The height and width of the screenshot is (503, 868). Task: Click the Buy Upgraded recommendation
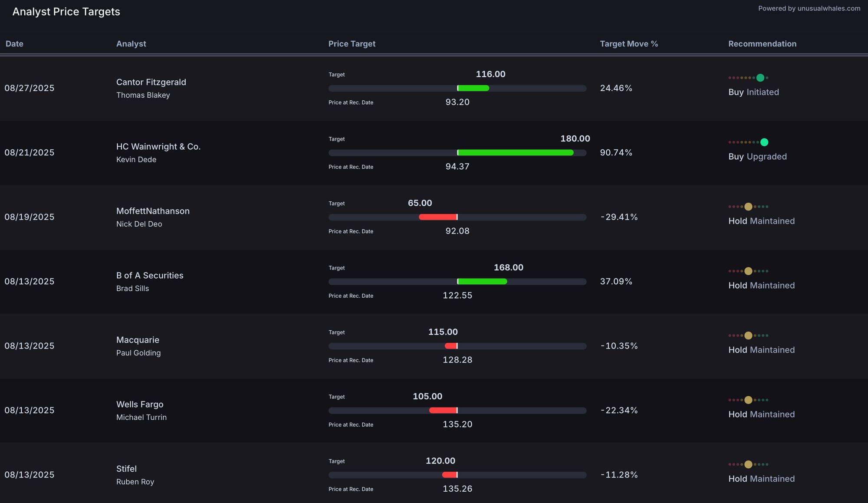point(757,157)
